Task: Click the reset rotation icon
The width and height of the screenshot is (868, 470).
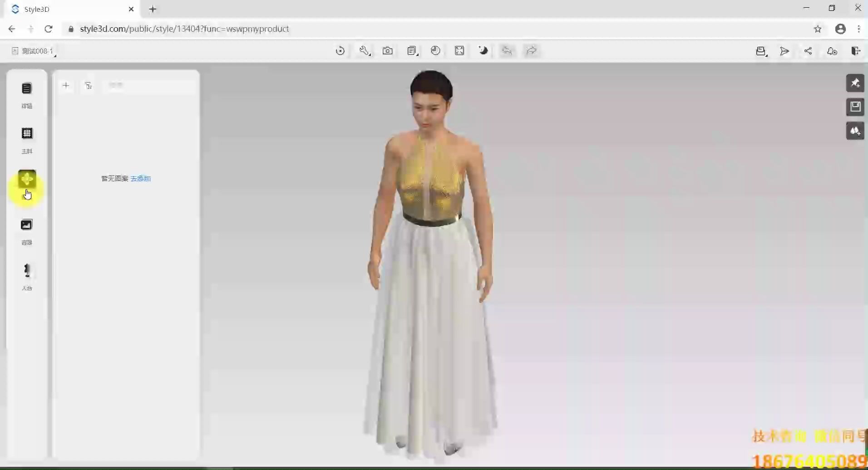Action: click(340, 51)
